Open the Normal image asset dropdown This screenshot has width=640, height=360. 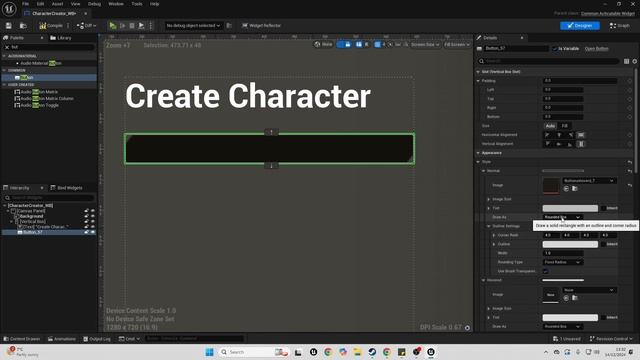pos(589,180)
